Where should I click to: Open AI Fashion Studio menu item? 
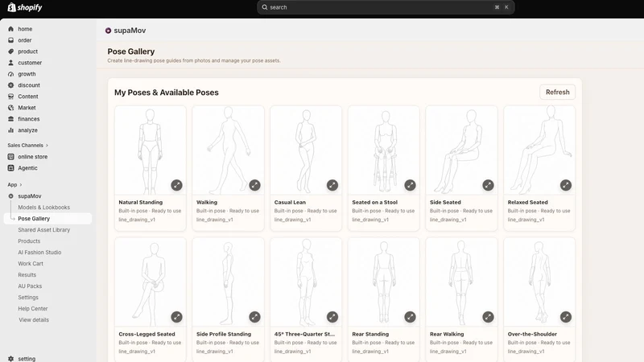point(39,253)
